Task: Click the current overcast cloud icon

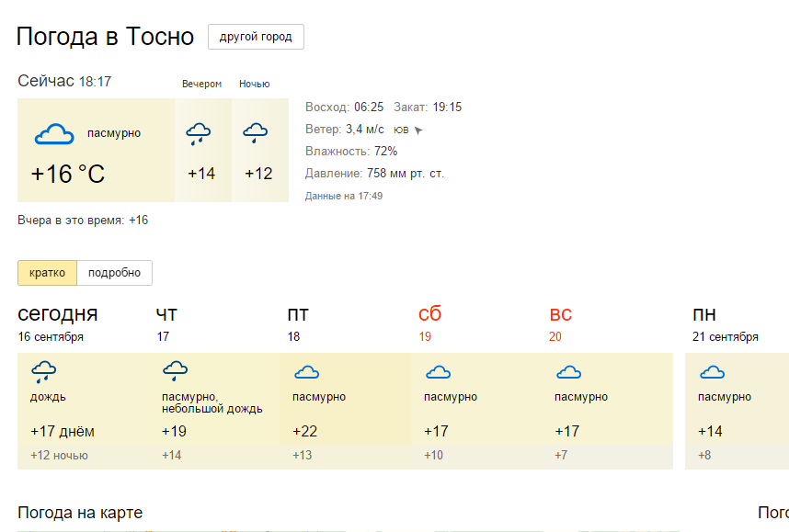Action: click(x=54, y=135)
